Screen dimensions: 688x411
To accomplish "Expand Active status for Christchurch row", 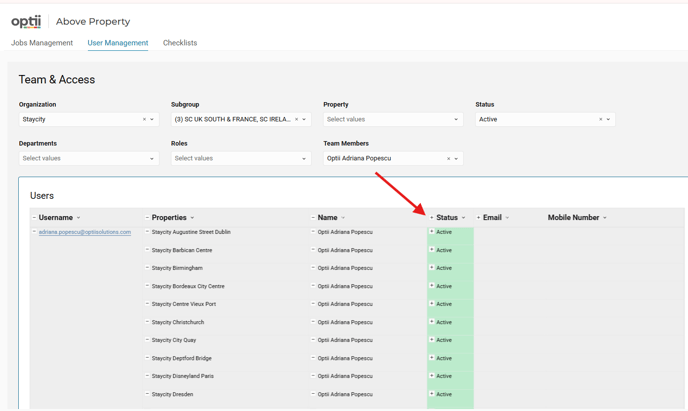I will 432,322.
